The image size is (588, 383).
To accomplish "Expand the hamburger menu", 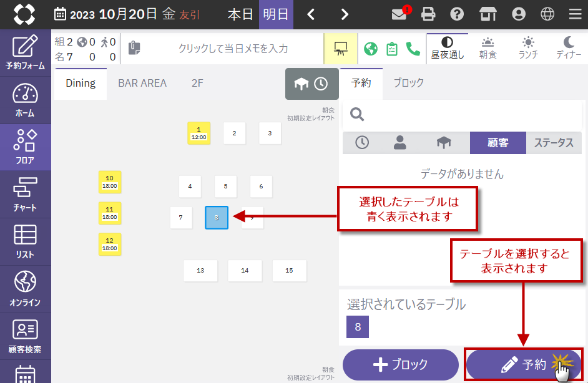I will 575,14.
